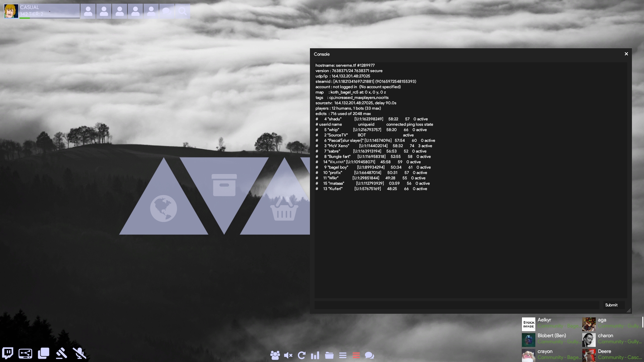Toggle the crossed-out microphone icon

click(79, 353)
